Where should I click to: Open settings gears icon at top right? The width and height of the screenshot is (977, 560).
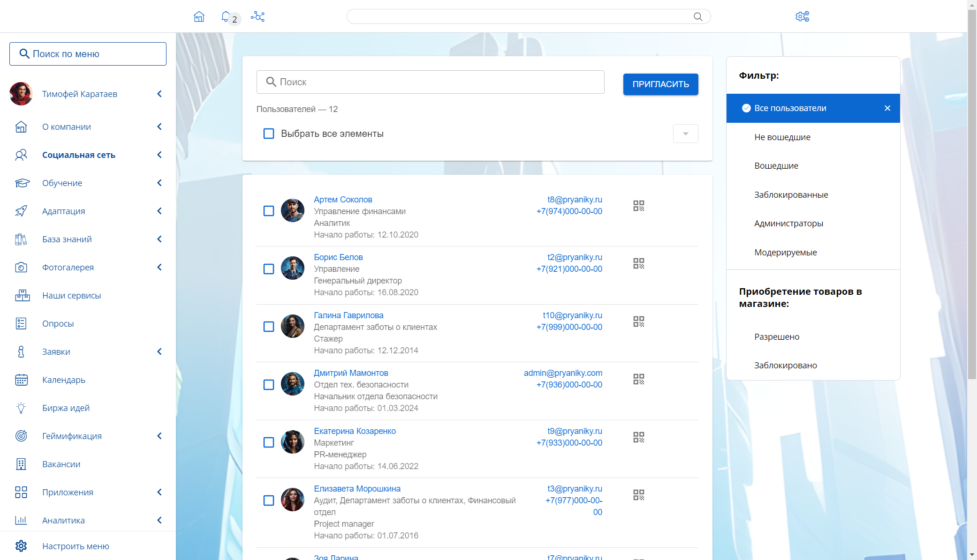point(802,17)
